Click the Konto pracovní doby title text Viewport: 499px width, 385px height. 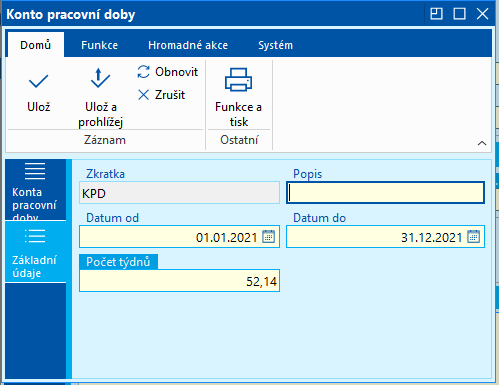[71, 14]
